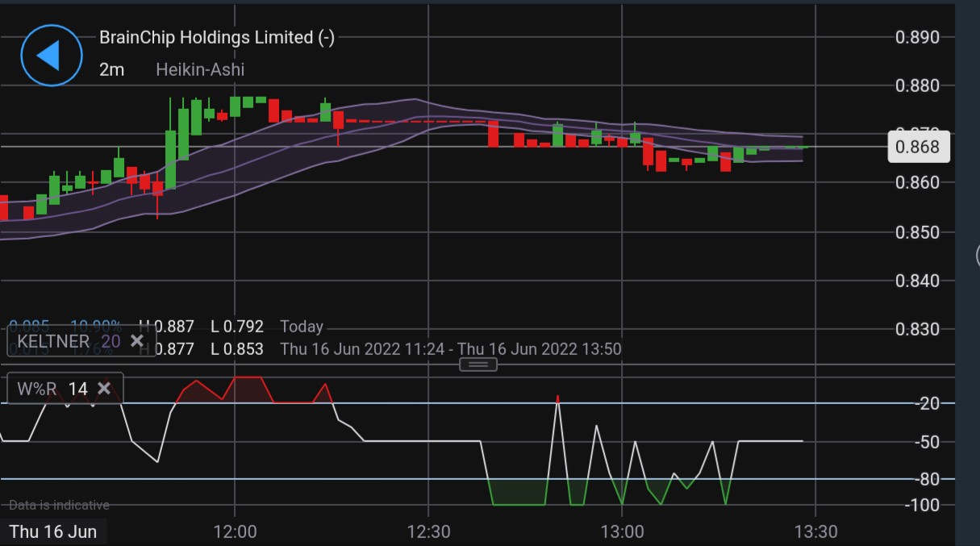Click the 0.860 price axis label
Viewport: 980px width, 546px height.
click(918, 182)
